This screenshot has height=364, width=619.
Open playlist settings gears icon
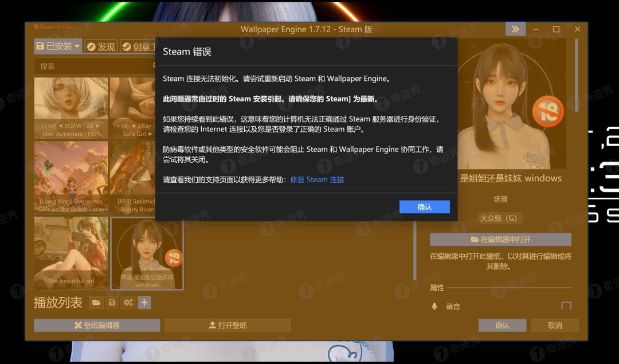click(128, 303)
